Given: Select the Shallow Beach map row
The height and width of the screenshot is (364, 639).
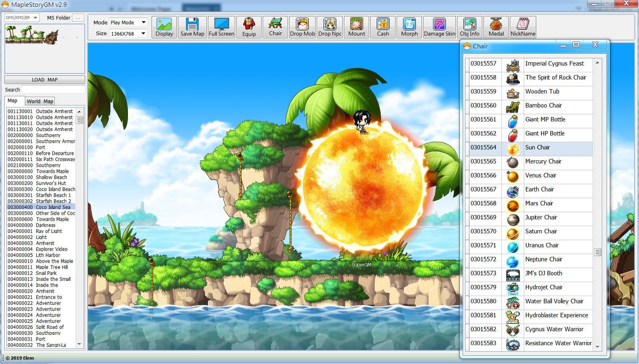Looking at the screenshot, I should click(x=41, y=177).
